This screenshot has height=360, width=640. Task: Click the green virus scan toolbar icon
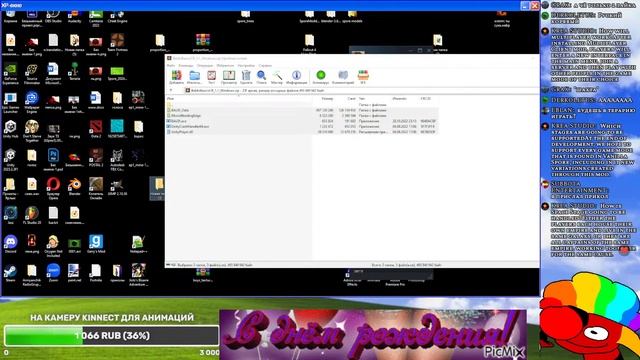point(321,77)
